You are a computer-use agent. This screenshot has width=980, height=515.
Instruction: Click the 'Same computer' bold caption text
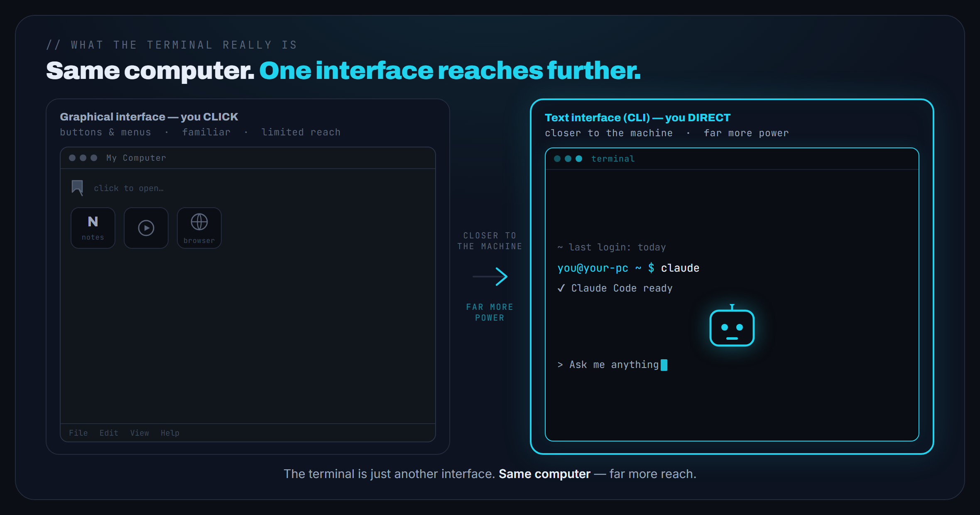point(544,474)
